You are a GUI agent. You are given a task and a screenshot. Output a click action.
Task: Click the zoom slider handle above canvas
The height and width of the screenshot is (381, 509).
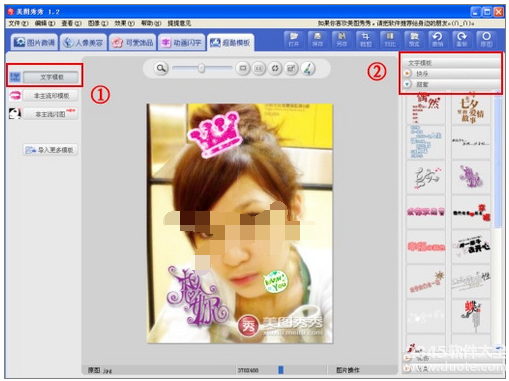click(x=201, y=68)
